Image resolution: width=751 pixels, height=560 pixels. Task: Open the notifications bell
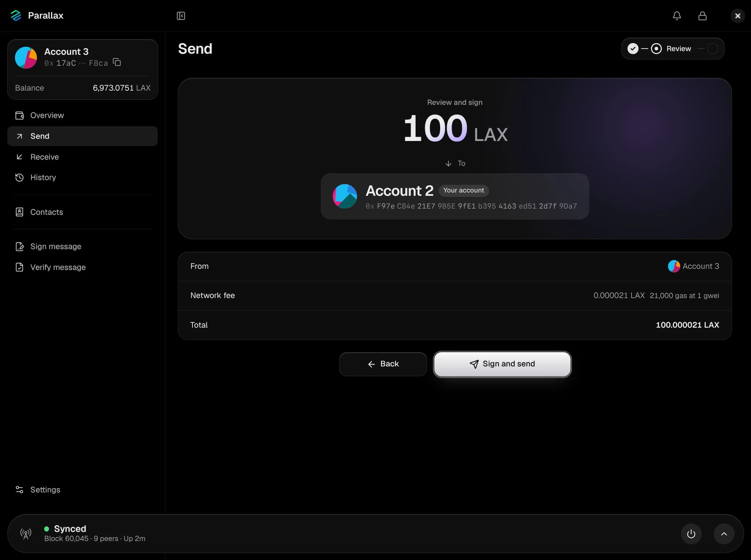pos(676,16)
